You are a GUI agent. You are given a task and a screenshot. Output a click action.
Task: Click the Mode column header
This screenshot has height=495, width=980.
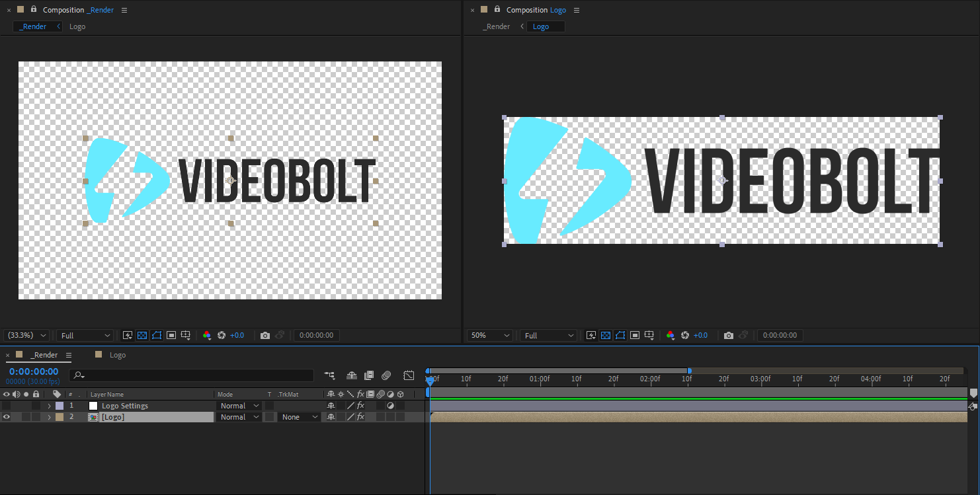coord(225,395)
